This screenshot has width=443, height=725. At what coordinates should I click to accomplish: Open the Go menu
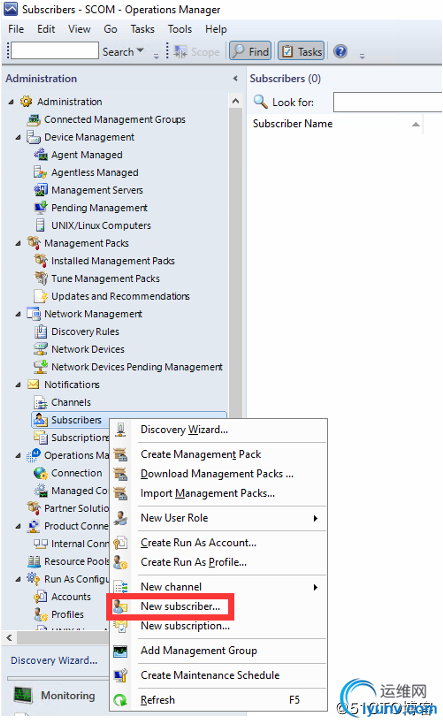point(111,29)
